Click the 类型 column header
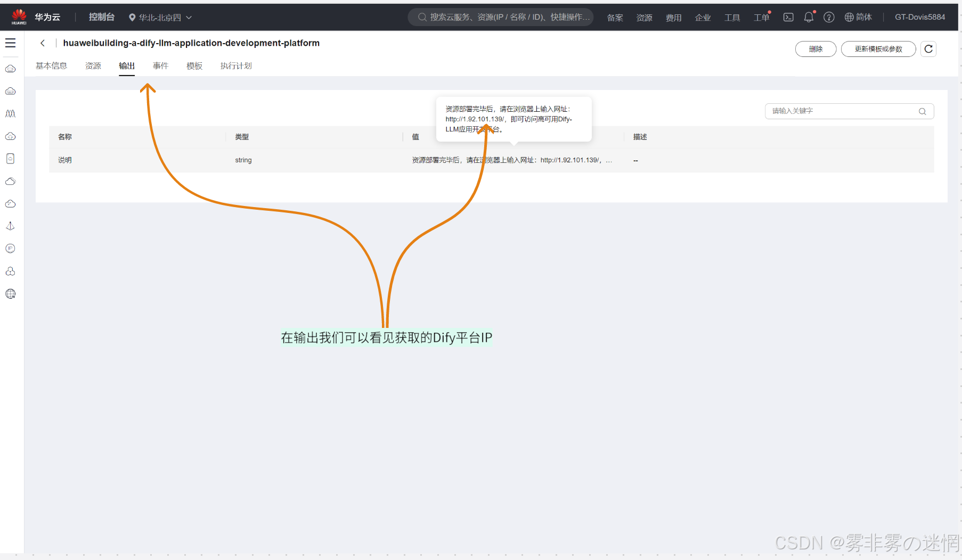Viewport: 962px width, 560px height. pos(242,137)
